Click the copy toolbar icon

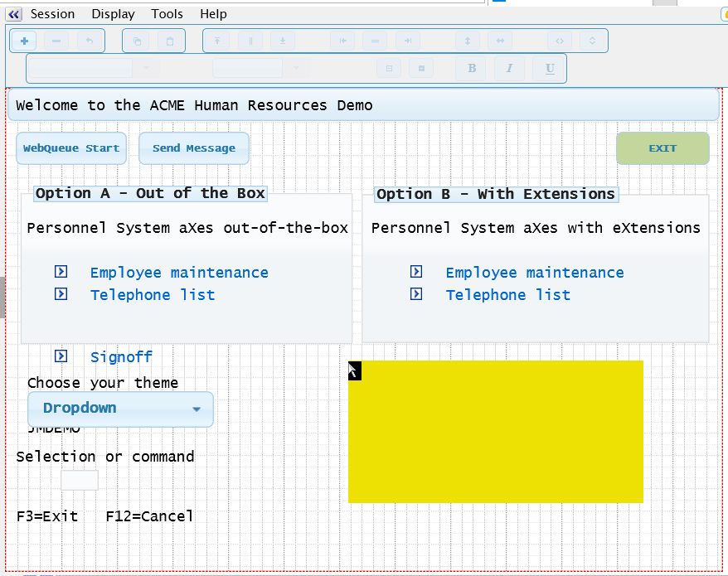(138, 41)
